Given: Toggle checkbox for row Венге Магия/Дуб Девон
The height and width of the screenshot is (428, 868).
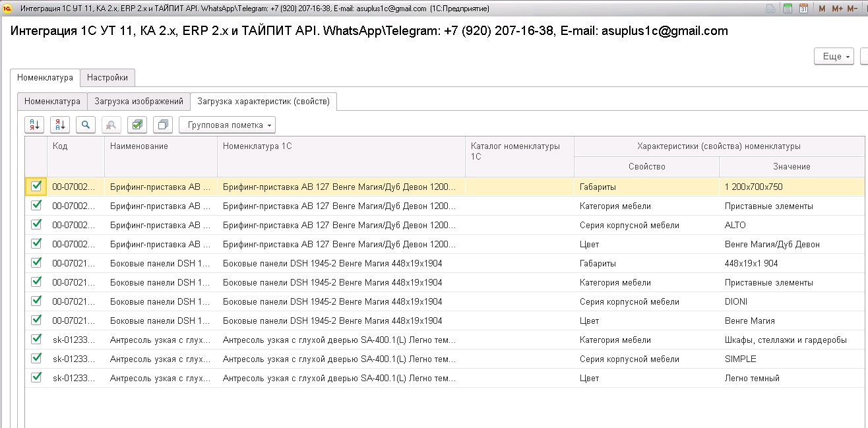Looking at the screenshot, I should pos(36,243).
